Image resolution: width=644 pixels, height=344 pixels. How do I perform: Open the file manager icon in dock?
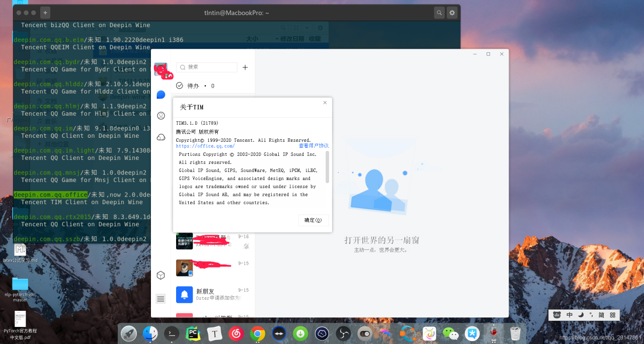150,333
